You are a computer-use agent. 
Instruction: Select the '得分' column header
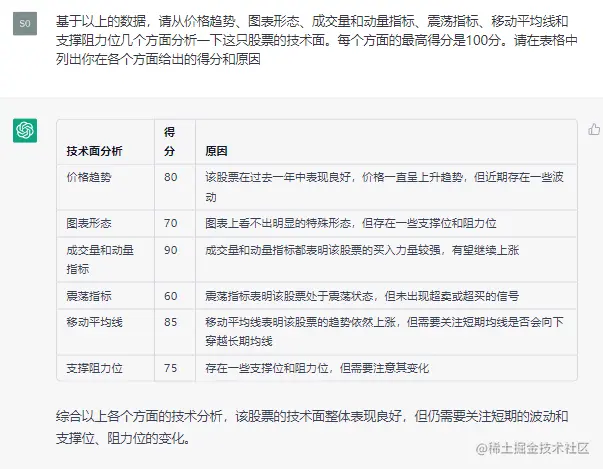pos(170,141)
